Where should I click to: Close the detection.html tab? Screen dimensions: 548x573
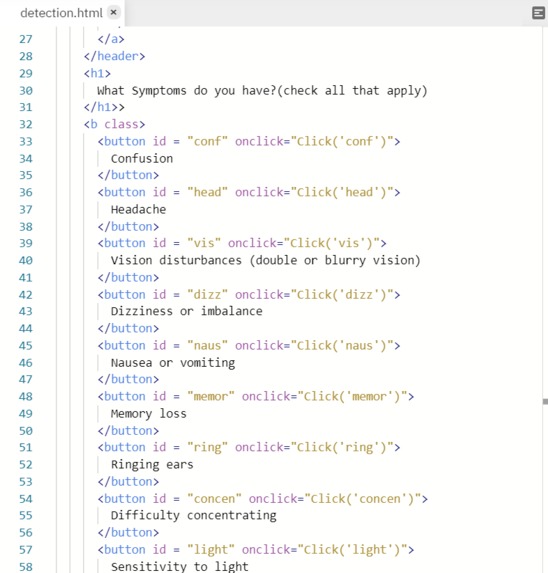pos(114,12)
